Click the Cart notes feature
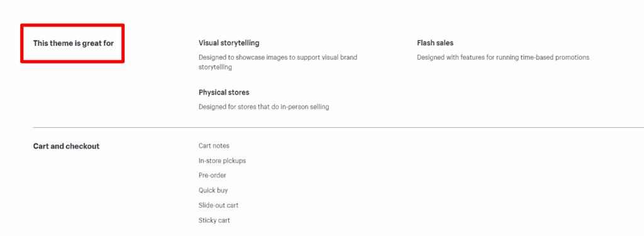 point(214,145)
